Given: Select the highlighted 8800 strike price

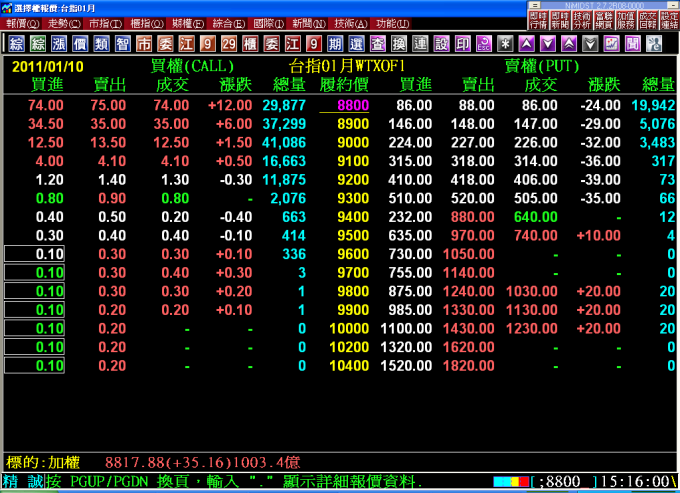Looking at the screenshot, I should [x=354, y=105].
